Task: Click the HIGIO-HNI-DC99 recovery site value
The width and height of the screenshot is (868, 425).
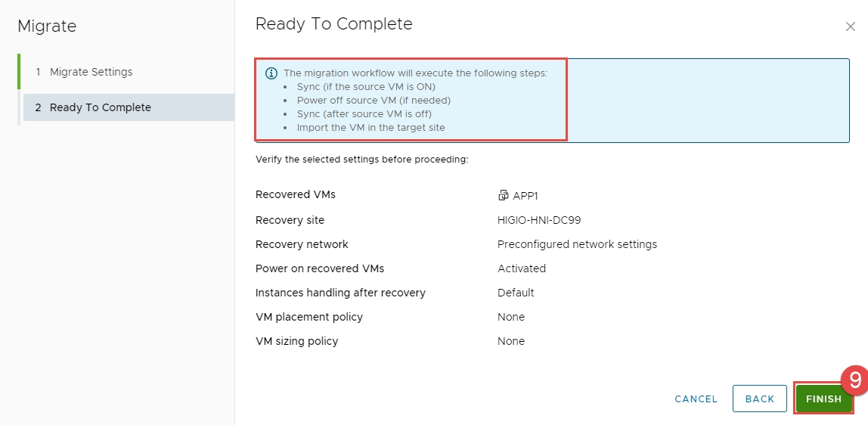Action: tap(539, 220)
